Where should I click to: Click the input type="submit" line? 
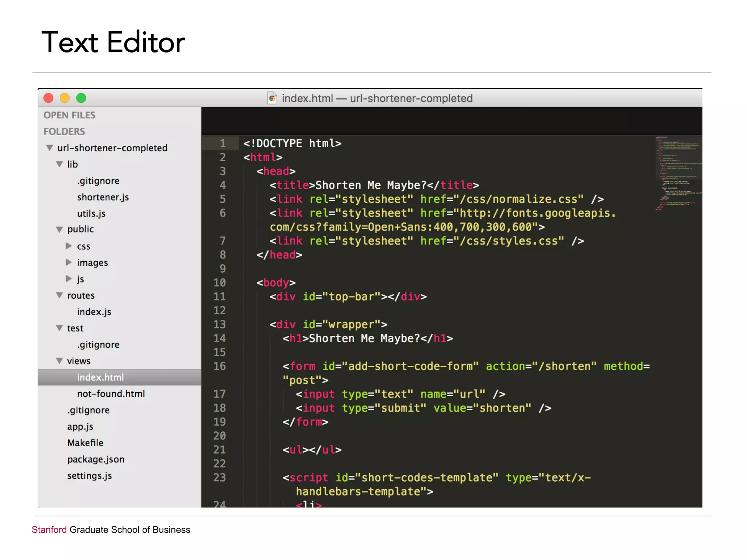[x=423, y=408]
